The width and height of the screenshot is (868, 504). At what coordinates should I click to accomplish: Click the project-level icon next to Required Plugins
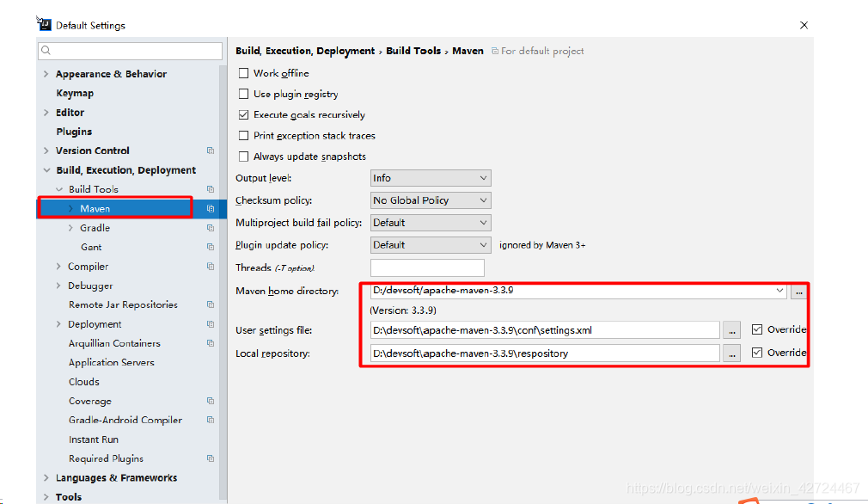point(211,458)
